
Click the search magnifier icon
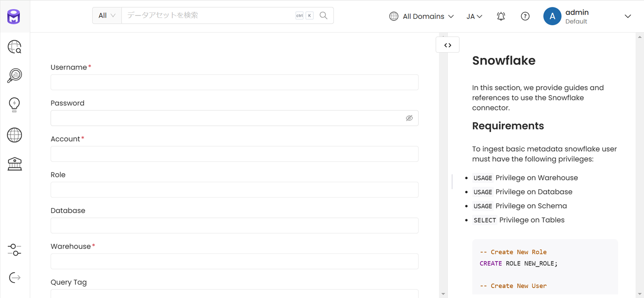[x=324, y=15]
